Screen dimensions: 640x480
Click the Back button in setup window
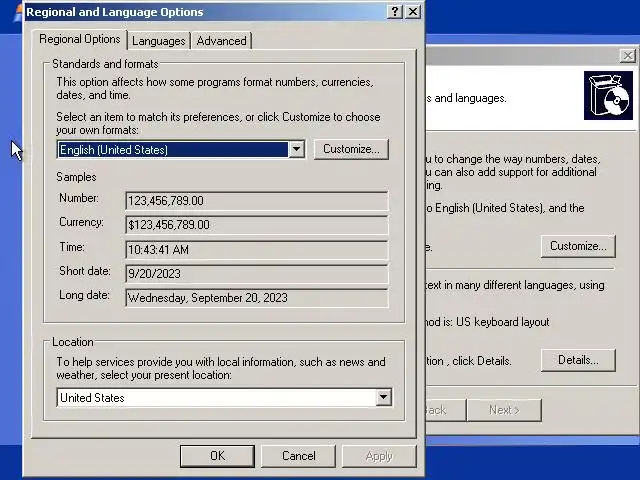445,410
